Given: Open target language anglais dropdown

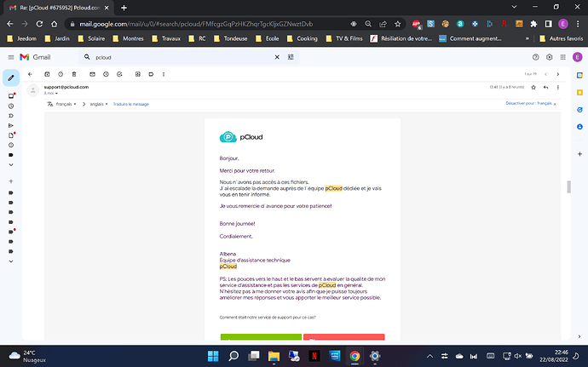Looking at the screenshot, I should 99,104.
